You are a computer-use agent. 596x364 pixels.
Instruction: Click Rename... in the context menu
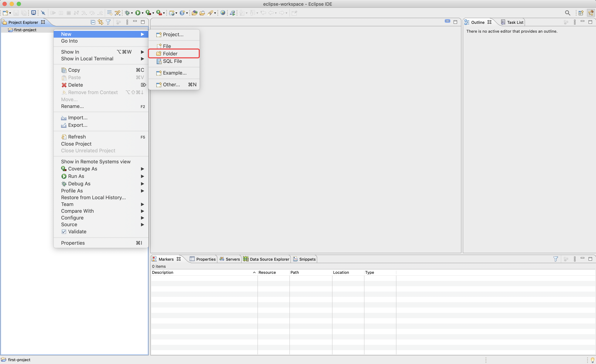(101, 106)
